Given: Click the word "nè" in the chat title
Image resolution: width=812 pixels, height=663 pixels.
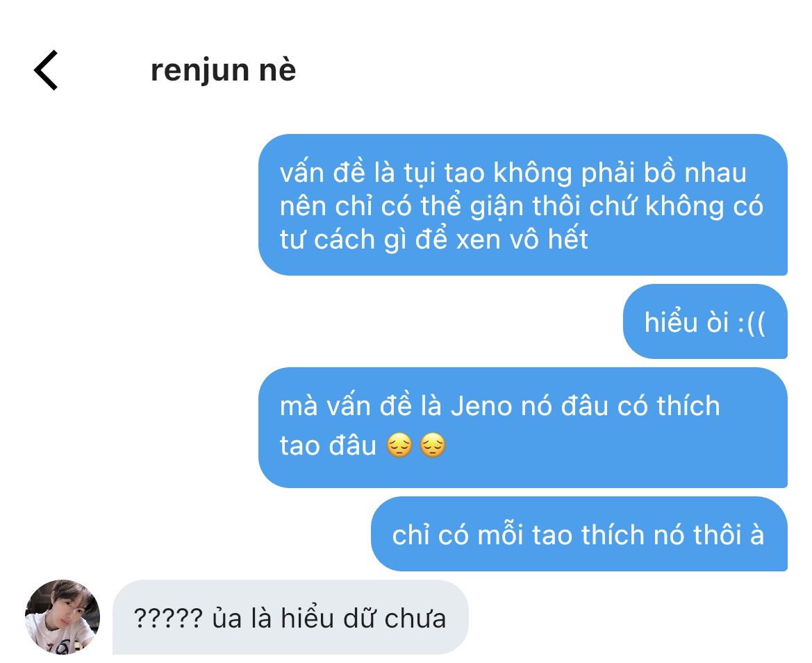Looking at the screenshot, I should 278,70.
